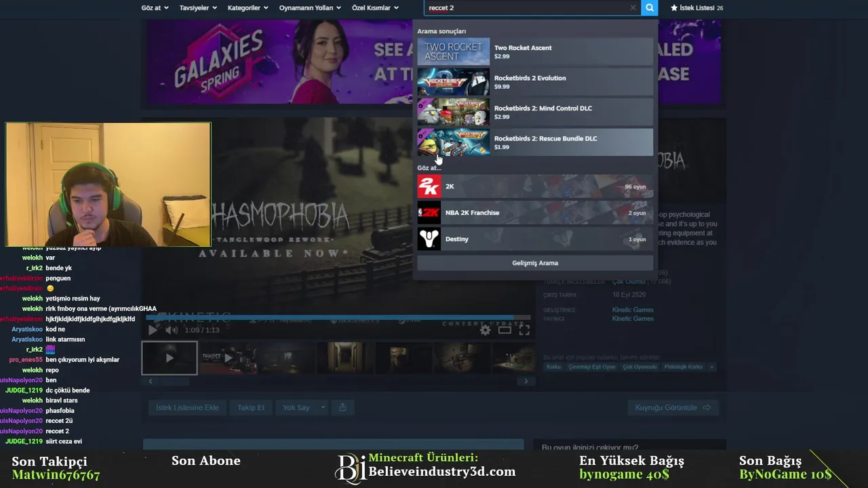
Task: Choose Rocketbirds 2: Mind Control DLC result
Action: point(535,112)
